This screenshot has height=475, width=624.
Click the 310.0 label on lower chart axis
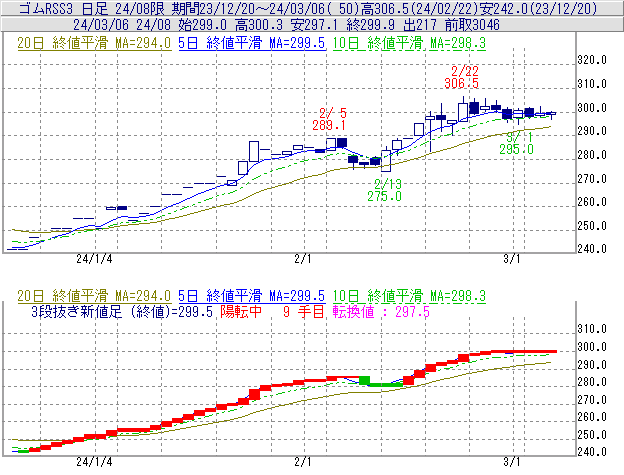[x=592, y=329]
